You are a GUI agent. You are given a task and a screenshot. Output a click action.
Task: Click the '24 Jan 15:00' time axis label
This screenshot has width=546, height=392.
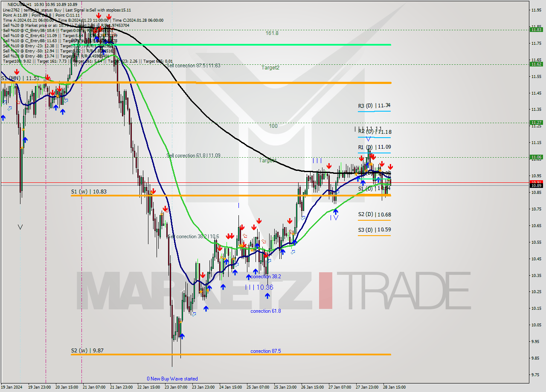click(231, 387)
